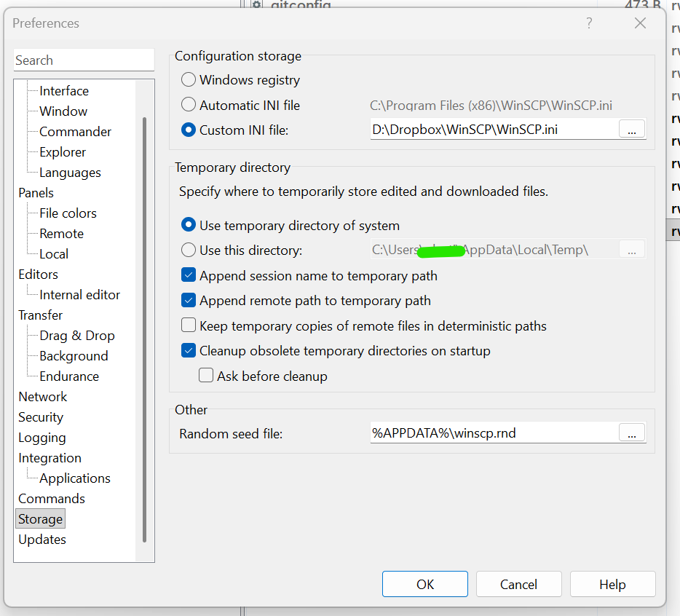Click browse button for Custom INI file
680x616 pixels.
click(x=631, y=130)
